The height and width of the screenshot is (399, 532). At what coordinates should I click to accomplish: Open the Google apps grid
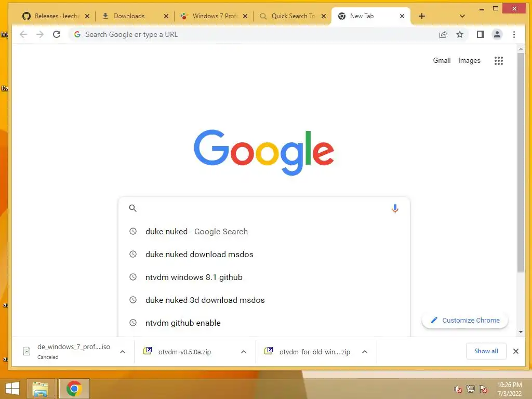[498, 61]
